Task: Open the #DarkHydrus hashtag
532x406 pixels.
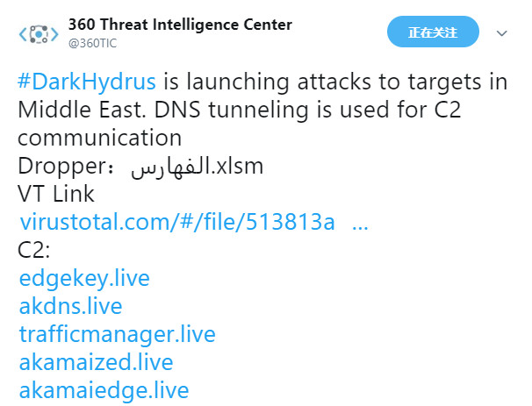Action: [x=87, y=82]
